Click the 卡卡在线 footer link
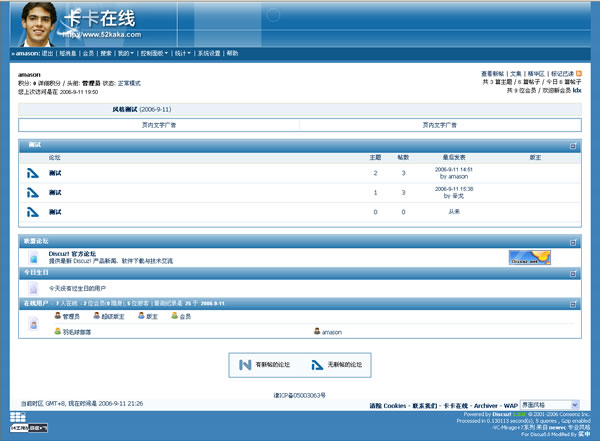600x441 pixels. click(x=455, y=405)
